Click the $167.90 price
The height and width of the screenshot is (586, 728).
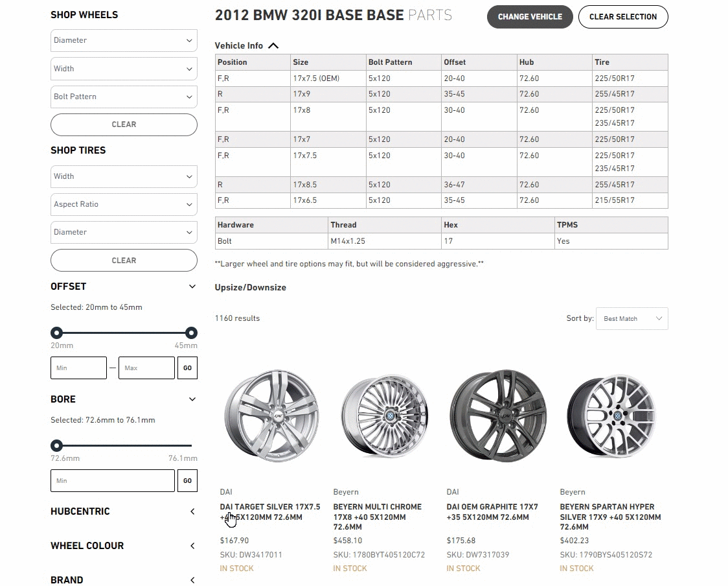pyautogui.click(x=234, y=541)
